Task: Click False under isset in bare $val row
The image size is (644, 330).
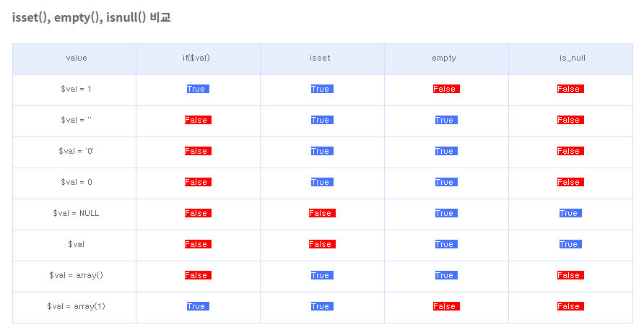Action: pos(322,244)
